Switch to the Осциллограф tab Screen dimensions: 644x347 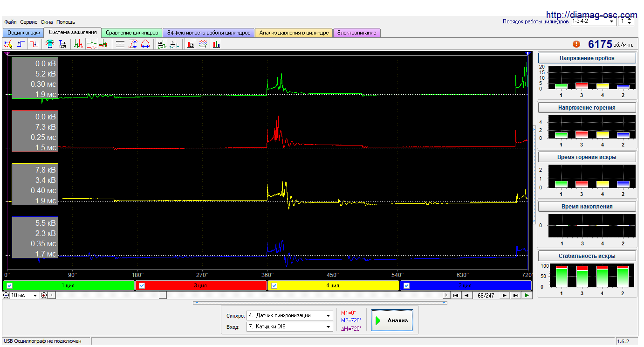tap(23, 33)
